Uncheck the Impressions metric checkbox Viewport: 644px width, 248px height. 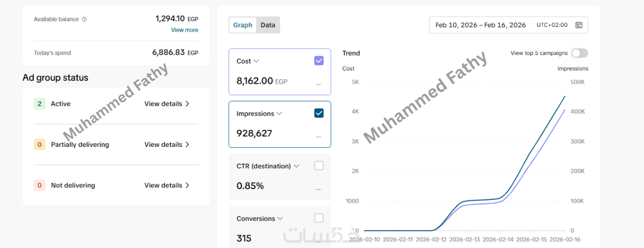(319, 113)
